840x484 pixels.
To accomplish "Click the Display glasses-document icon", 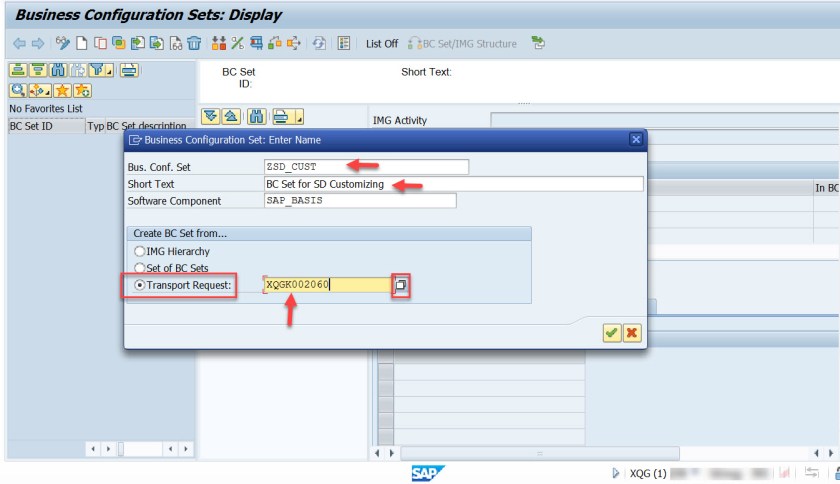I will click(x=176, y=43).
